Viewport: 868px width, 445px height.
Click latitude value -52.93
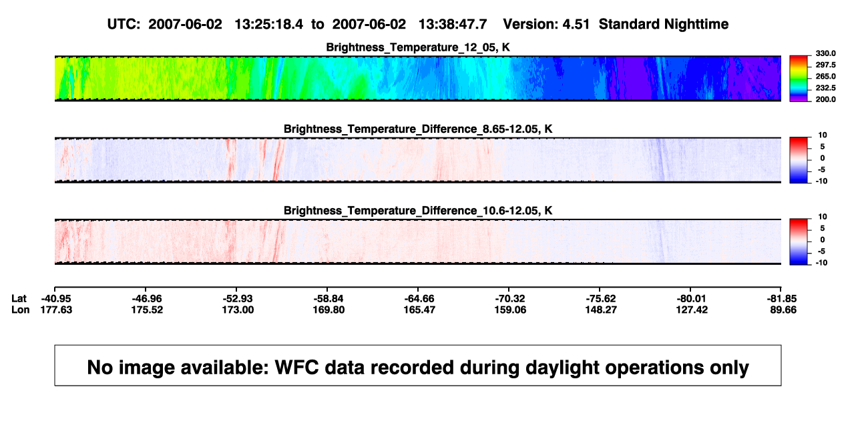pyautogui.click(x=236, y=298)
